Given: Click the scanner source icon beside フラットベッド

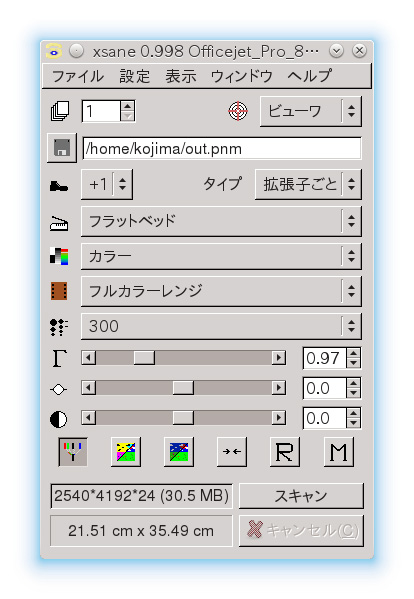Looking at the screenshot, I should click(x=59, y=223).
